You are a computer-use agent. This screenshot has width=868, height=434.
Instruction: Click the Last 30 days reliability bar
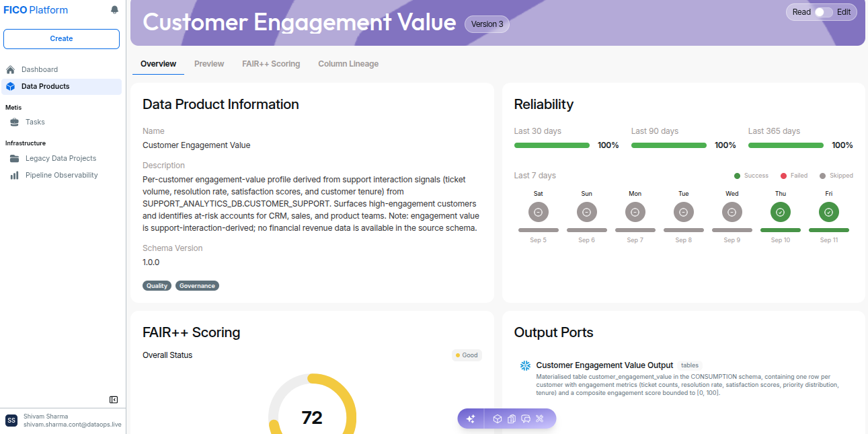pyautogui.click(x=552, y=145)
